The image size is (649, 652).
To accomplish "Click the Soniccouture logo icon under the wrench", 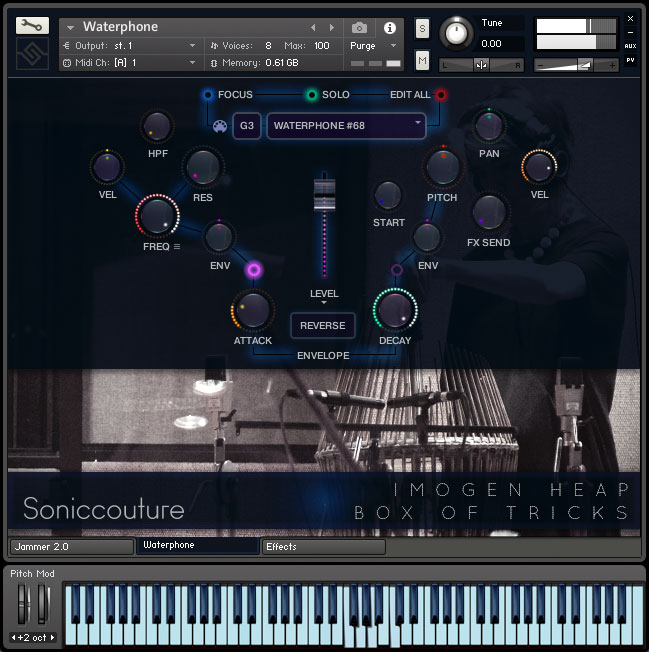I will tap(32, 54).
